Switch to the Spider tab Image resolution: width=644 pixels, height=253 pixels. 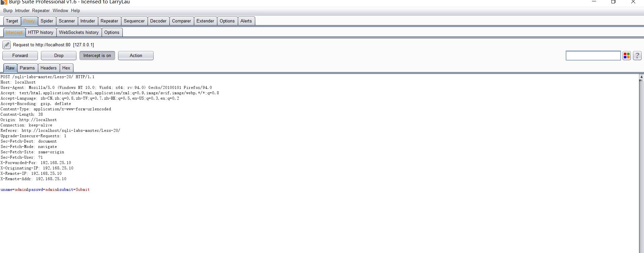[47, 21]
